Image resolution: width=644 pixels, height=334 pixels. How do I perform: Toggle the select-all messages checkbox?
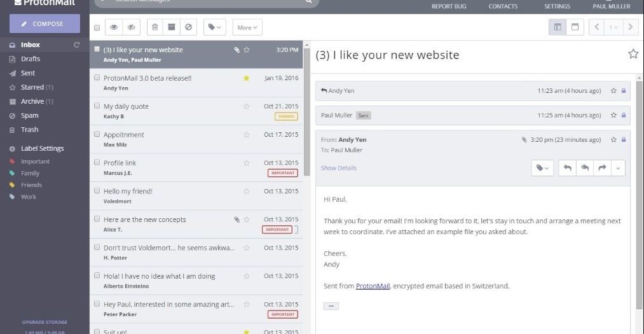coord(97,28)
